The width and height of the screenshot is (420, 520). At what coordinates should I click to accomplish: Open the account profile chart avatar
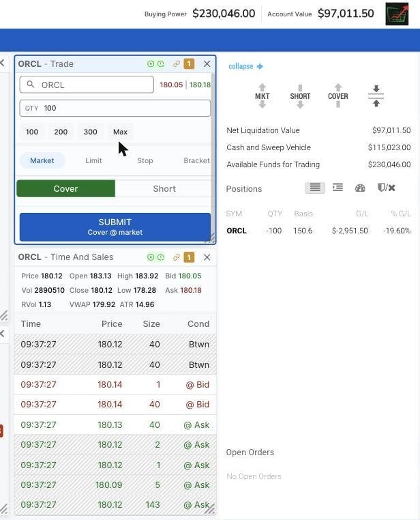(397, 14)
